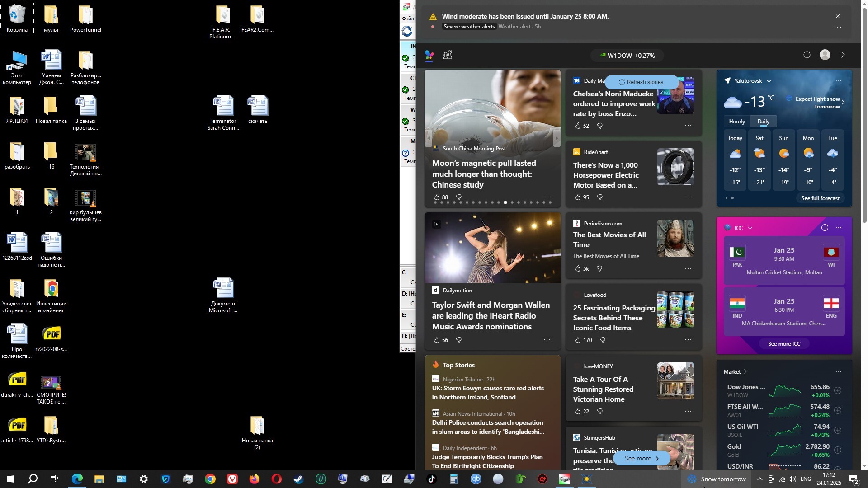Open weather widget more options menu
The height and width of the screenshot is (488, 868).
pos(839,81)
